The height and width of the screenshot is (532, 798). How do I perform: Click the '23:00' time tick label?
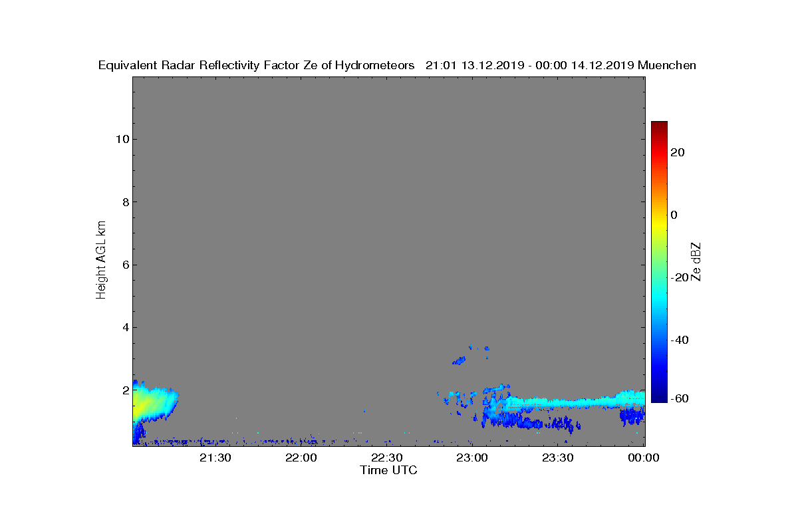[x=473, y=458]
